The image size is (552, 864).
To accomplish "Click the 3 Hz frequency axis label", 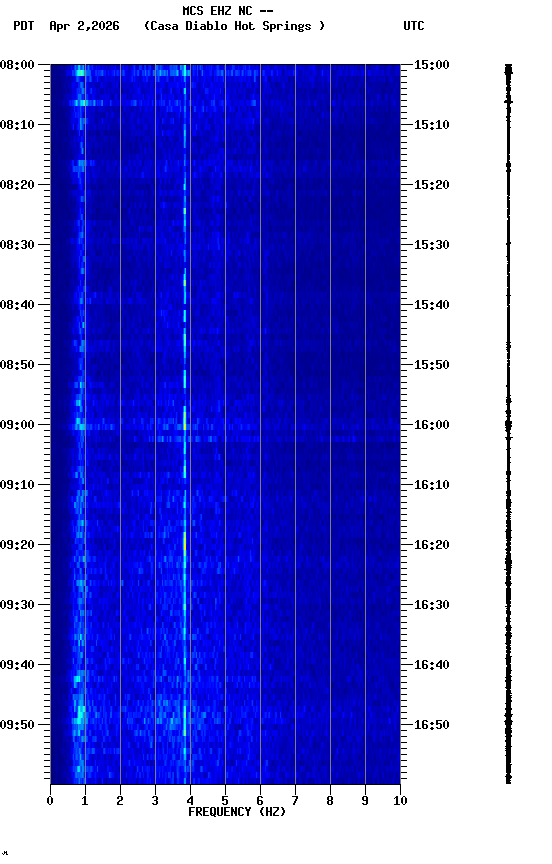I will [x=155, y=801].
